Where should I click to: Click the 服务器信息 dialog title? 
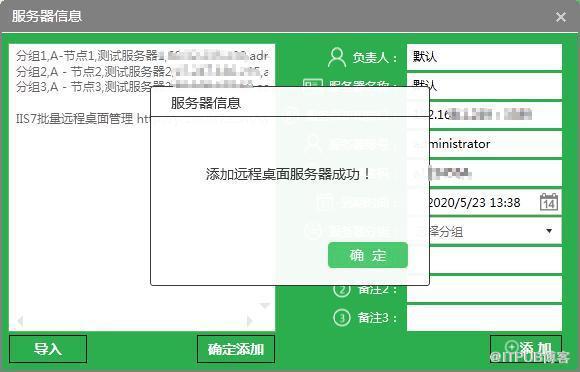point(206,103)
